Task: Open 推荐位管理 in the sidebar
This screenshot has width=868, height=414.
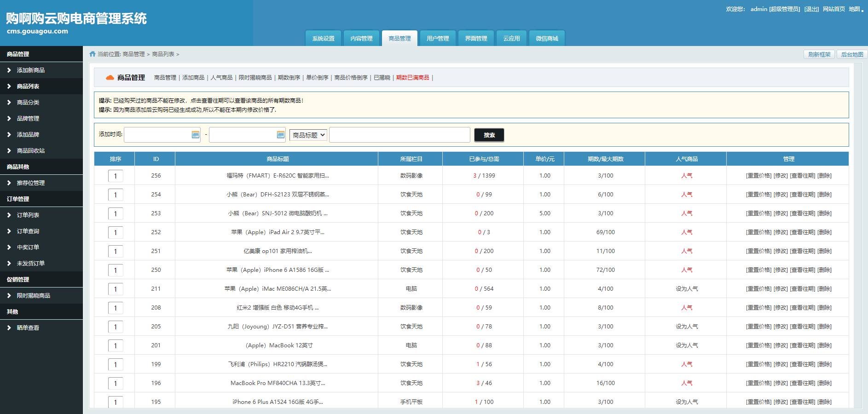Action: click(31, 183)
